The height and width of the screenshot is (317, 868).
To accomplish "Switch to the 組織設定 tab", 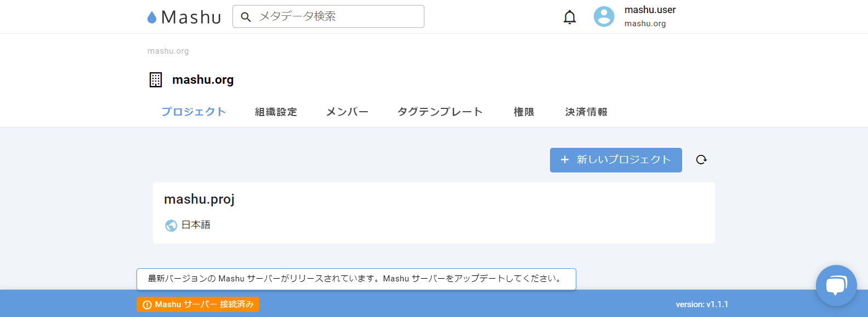I will click(276, 112).
